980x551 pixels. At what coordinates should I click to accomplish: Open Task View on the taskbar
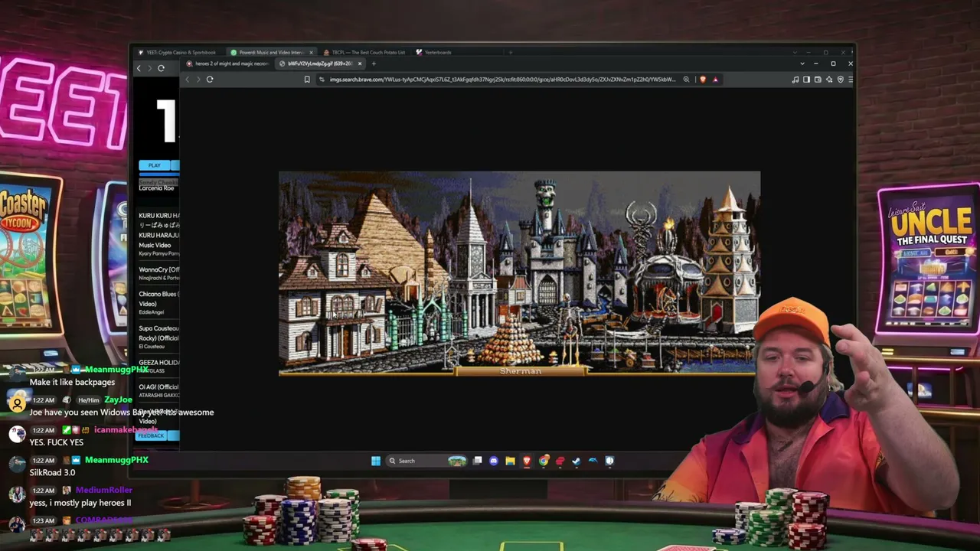click(x=477, y=461)
